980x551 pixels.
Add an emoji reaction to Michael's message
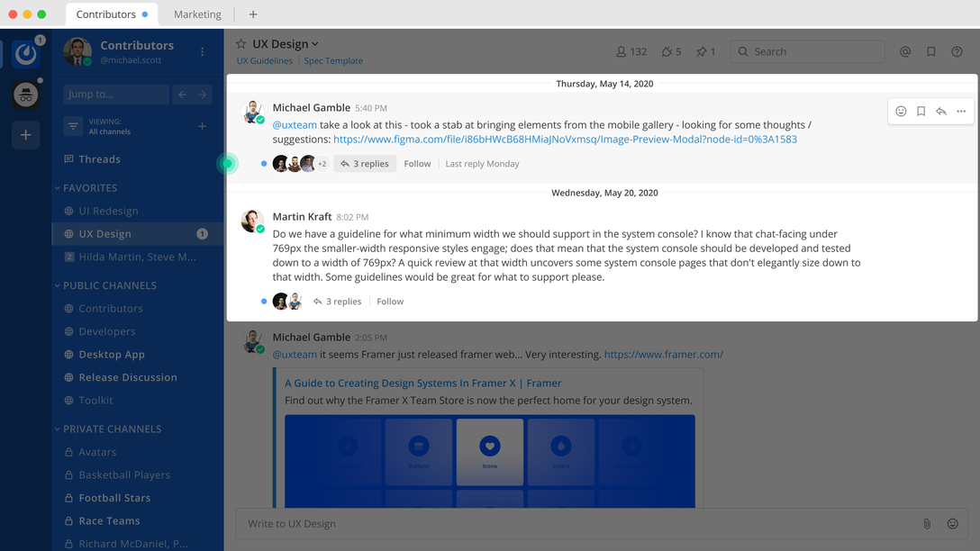[901, 111]
